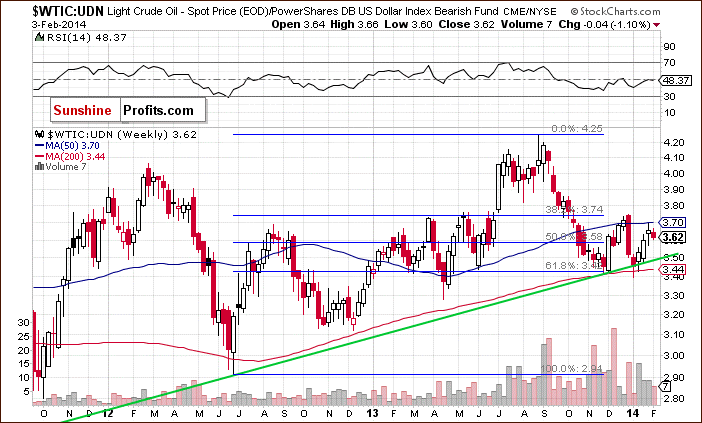
Task: Click the candlestick icon before $WTIC:UDN (Weekly)
Action: pos(39,135)
